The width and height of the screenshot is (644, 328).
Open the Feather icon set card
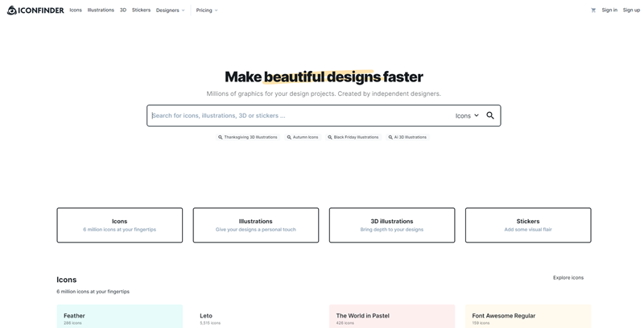pyautogui.click(x=119, y=317)
